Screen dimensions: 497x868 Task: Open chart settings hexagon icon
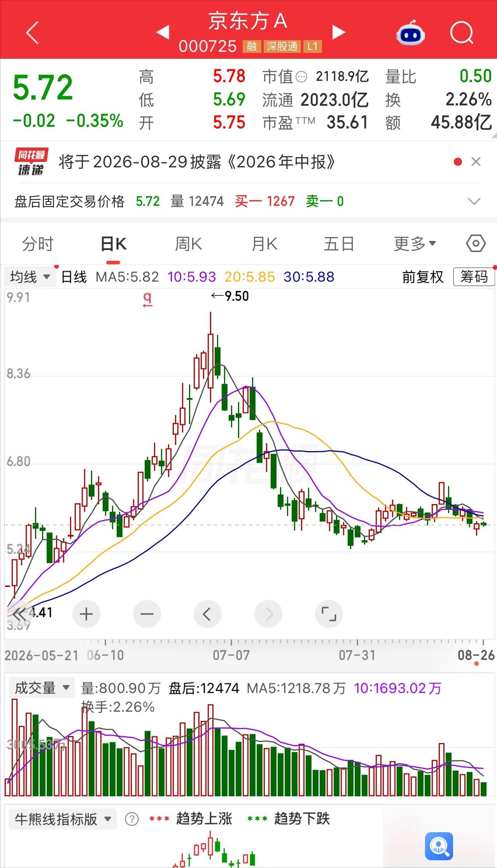point(476,244)
